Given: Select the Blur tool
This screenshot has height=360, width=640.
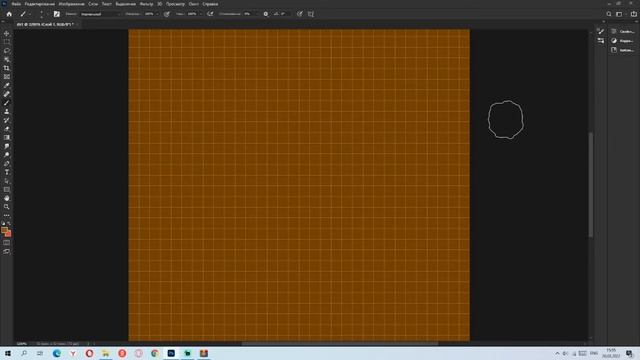Looking at the screenshot, I should pos(7,146).
